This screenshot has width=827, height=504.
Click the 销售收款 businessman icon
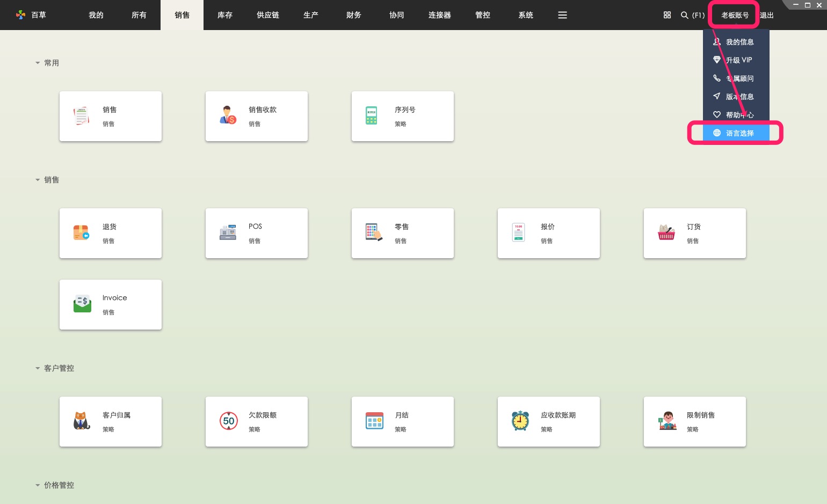(228, 115)
